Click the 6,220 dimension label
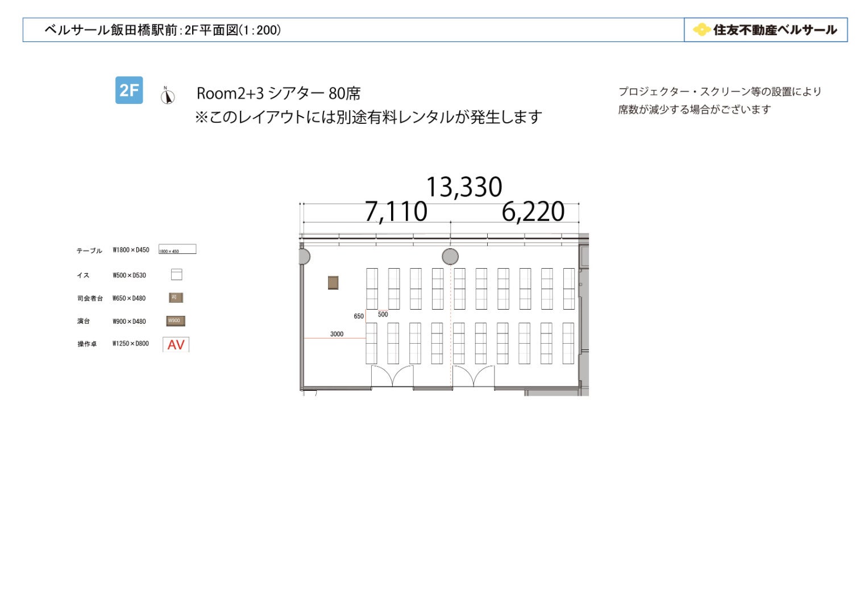 pyautogui.click(x=533, y=212)
